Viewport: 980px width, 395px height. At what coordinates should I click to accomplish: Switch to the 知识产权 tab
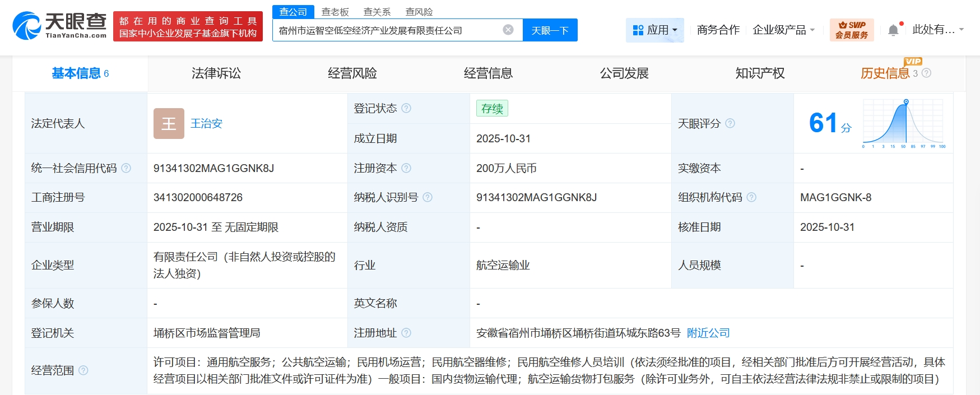(760, 73)
